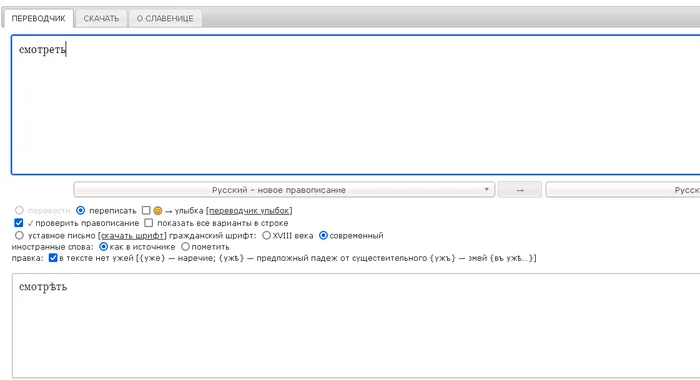Toggle проверить правописание checkbox
The height and width of the screenshot is (380, 700).
point(19,223)
